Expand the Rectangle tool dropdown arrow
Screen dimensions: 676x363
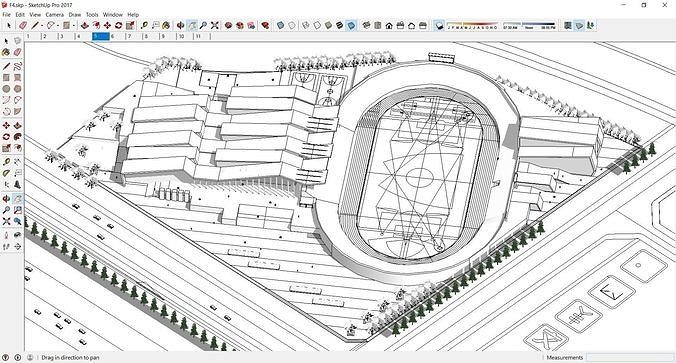point(74,26)
